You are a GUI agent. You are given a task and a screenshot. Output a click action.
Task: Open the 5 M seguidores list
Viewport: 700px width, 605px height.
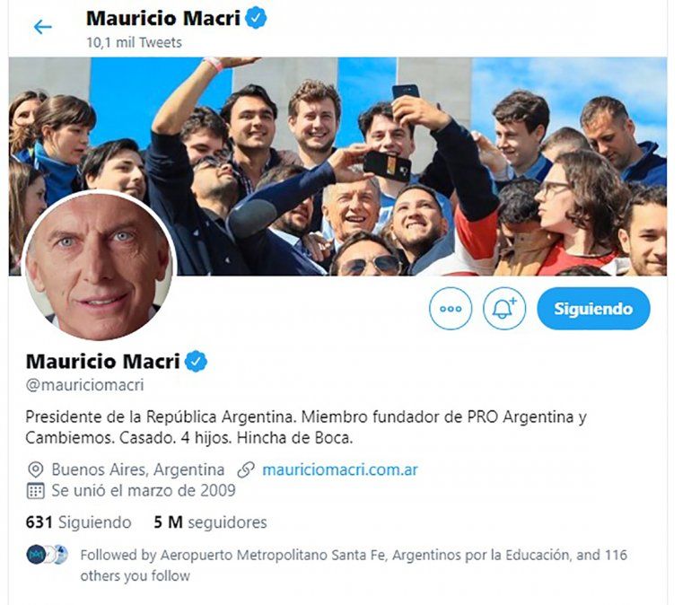pyautogui.click(x=210, y=522)
